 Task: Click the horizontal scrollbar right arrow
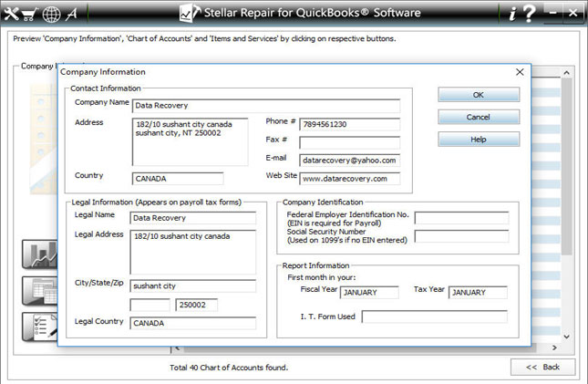[554, 348]
